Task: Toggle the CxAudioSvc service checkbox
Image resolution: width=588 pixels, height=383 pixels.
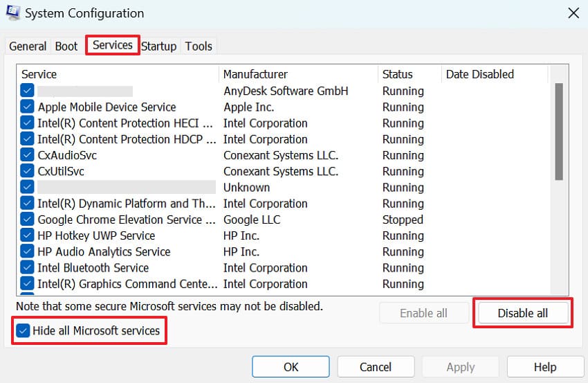Action: [x=28, y=155]
